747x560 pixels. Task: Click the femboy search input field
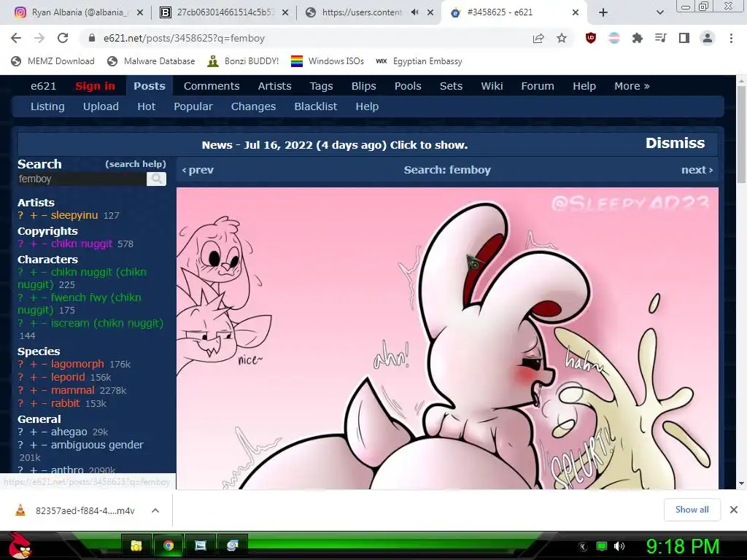[x=82, y=179]
